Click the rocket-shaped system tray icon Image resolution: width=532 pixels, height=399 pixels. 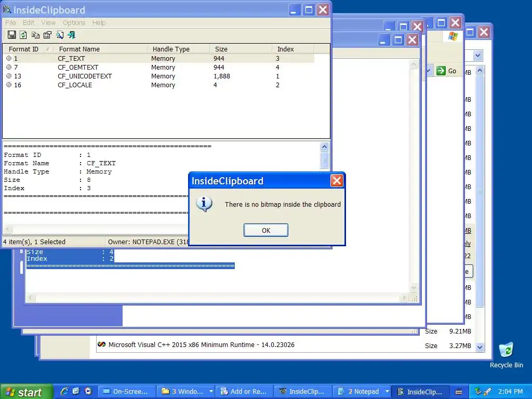click(487, 391)
